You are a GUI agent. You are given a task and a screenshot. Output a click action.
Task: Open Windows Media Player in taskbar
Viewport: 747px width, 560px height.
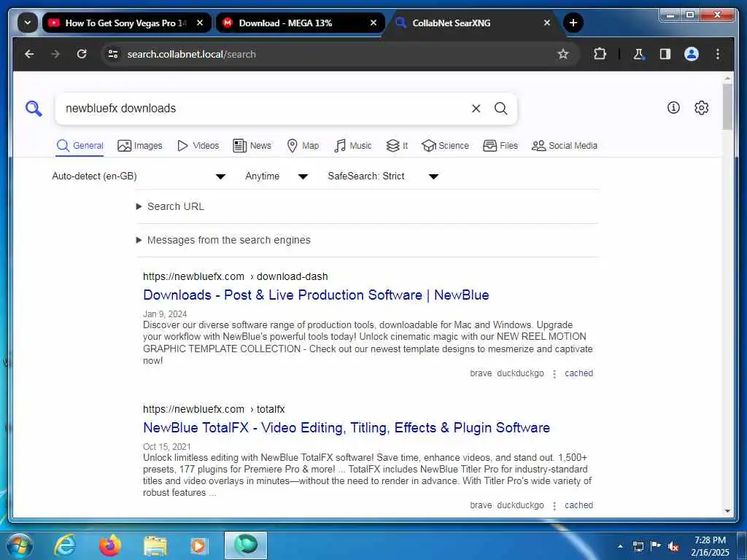coord(198,545)
